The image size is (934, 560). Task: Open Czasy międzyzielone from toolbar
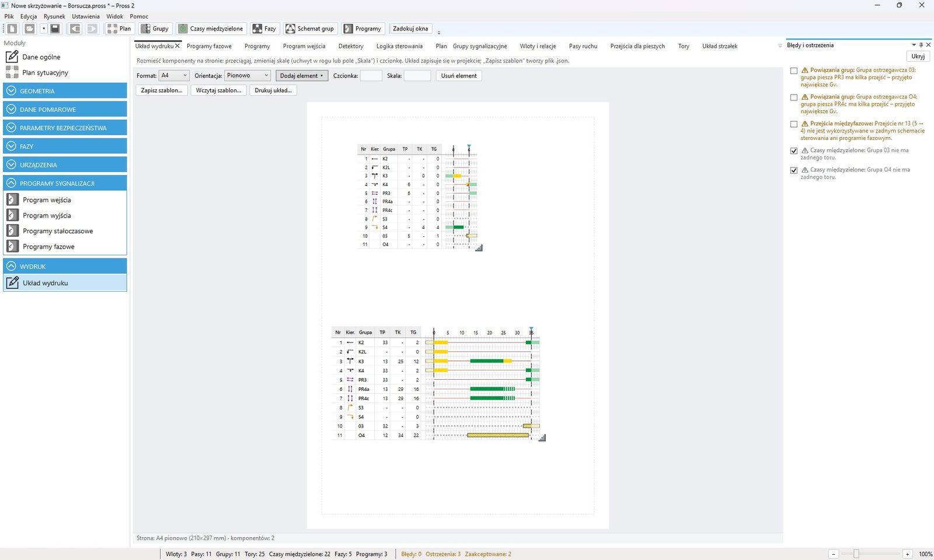(x=211, y=29)
